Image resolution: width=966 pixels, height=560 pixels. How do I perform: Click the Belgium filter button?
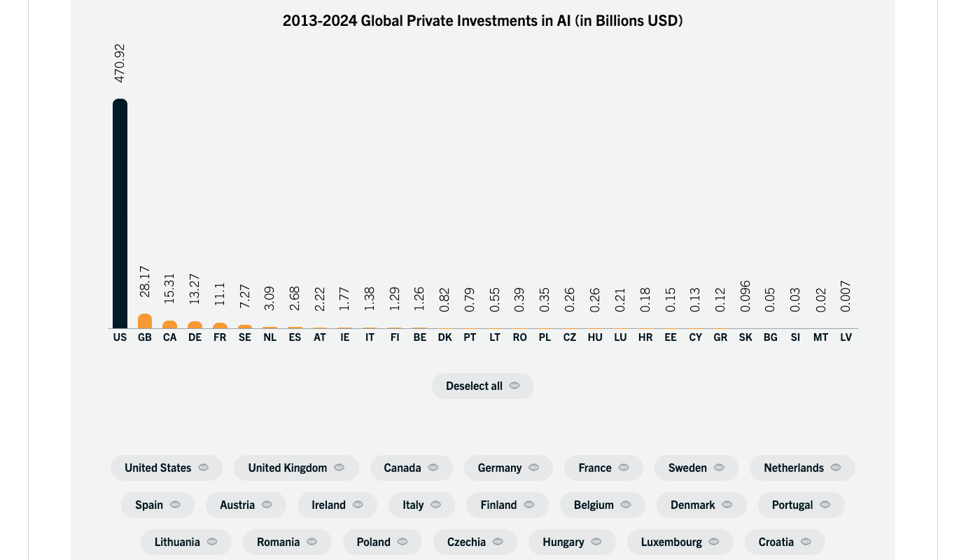point(602,505)
